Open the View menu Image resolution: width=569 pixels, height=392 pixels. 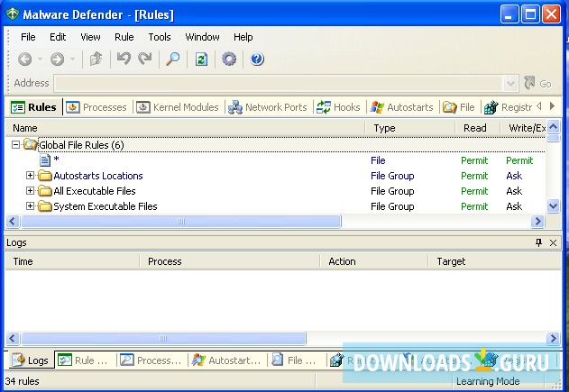pyautogui.click(x=90, y=37)
